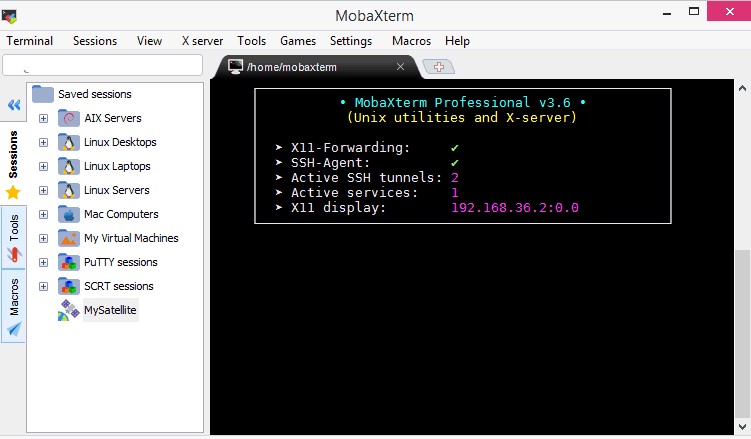The height and width of the screenshot is (439, 751).
Task: Switch to the Macros side tab
Action: 13,306
